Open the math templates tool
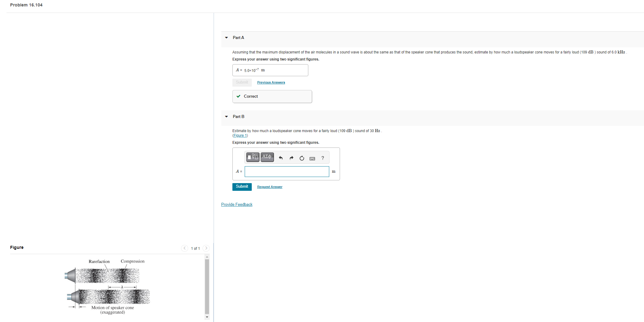The height and width of the screenshot is (322, 644). 253,157
